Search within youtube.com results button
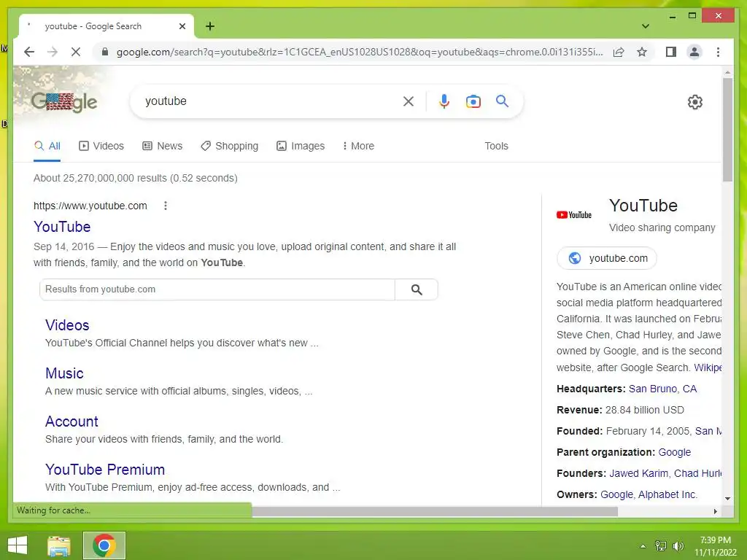Viewport: 747px width, 560px height. click(417, 289)
